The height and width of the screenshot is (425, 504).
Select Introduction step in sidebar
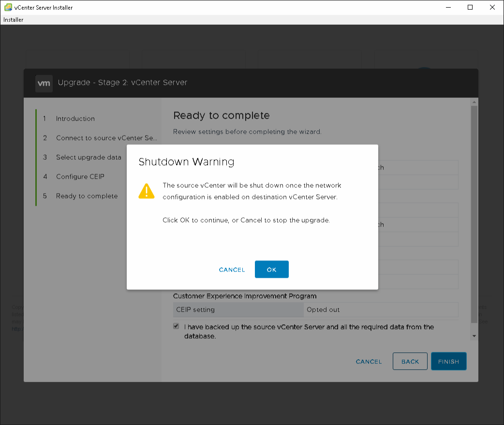pos(75,119)
